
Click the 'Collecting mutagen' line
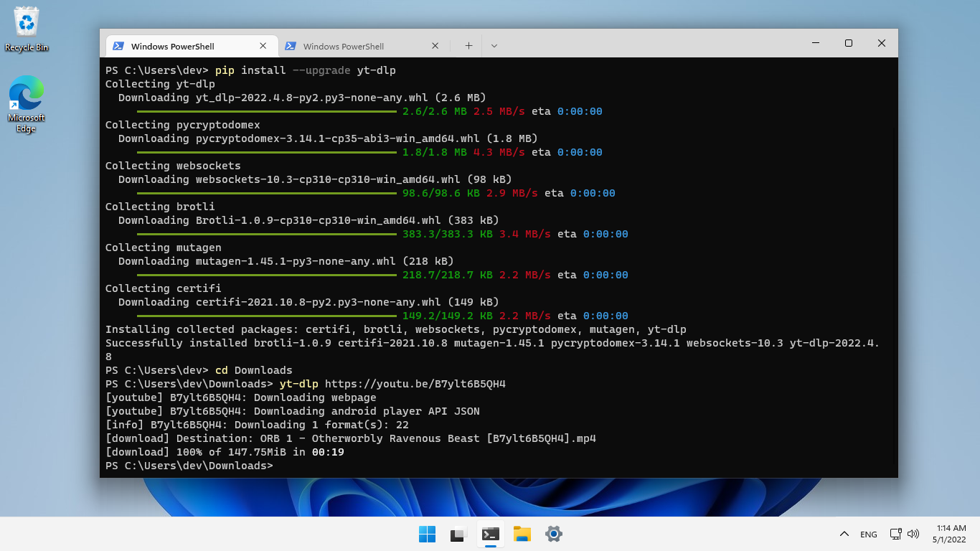[163, 248]
